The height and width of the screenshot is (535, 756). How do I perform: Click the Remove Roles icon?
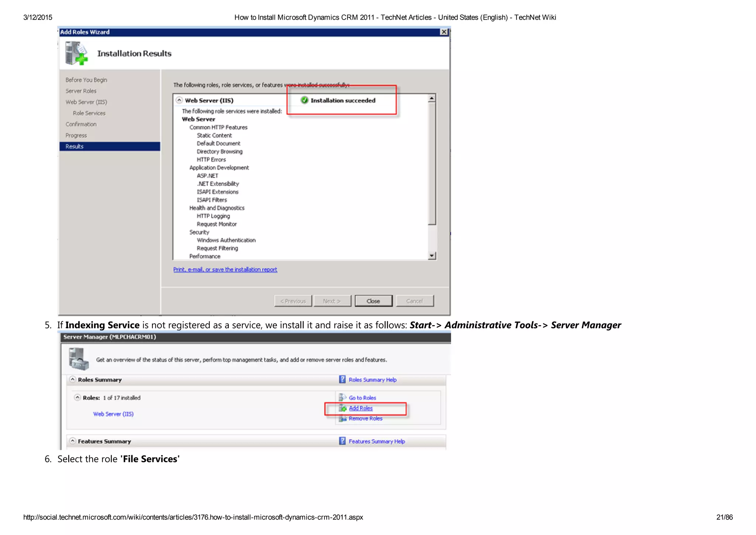pyautogui.click(x=343, y=419)
